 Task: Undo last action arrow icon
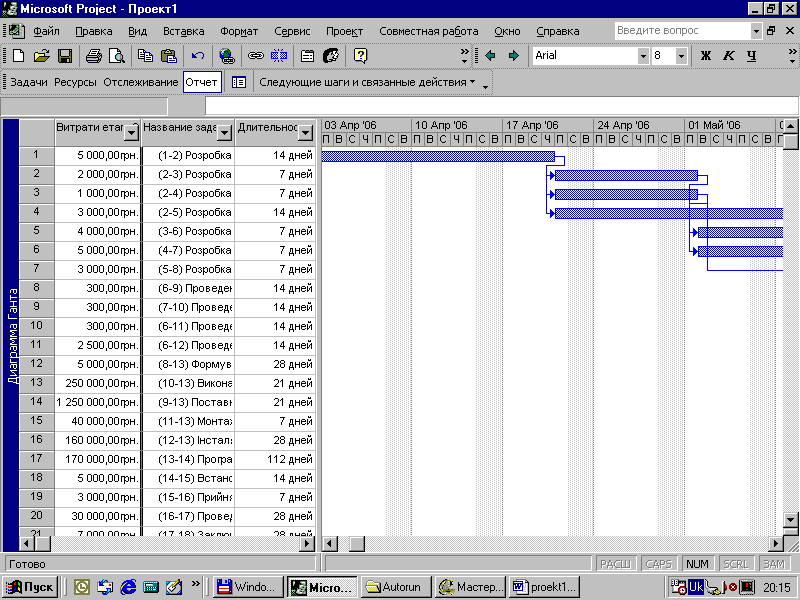tap(197, 56)
